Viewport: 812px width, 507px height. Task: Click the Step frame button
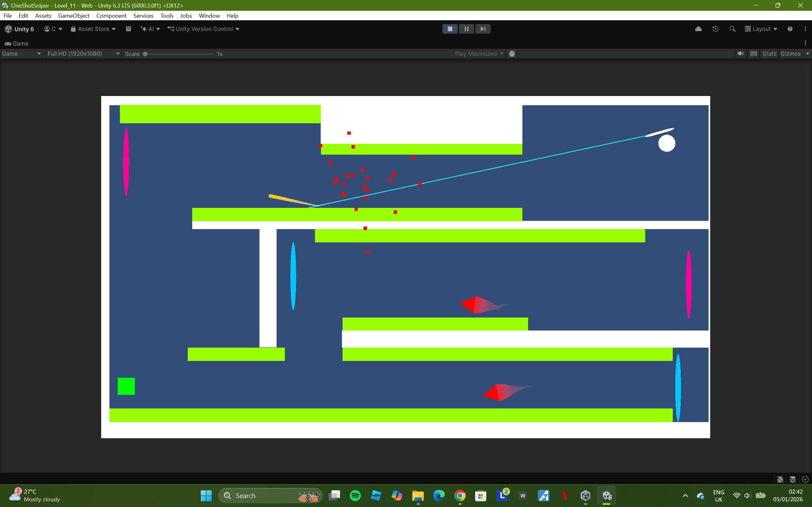pyautogui.click(x=482, y=29)
